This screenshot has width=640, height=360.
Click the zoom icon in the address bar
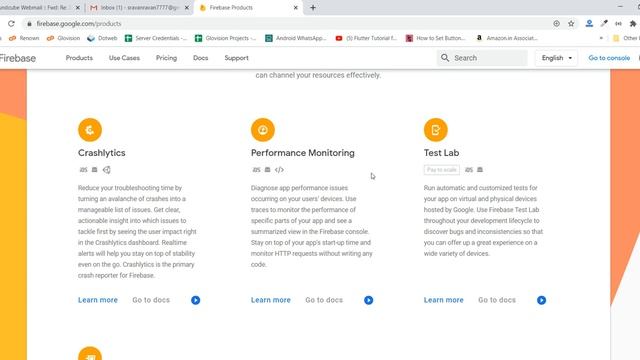point(556,24)
